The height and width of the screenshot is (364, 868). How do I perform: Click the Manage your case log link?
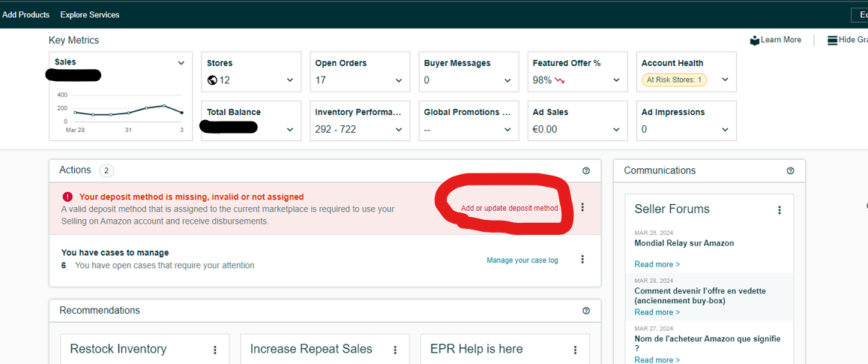tap(522, 260)
